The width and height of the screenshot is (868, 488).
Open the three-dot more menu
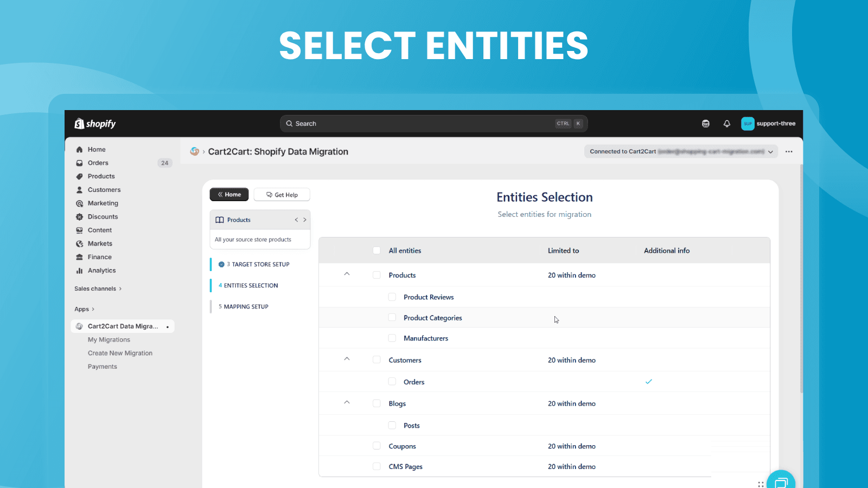pos(789,152)
